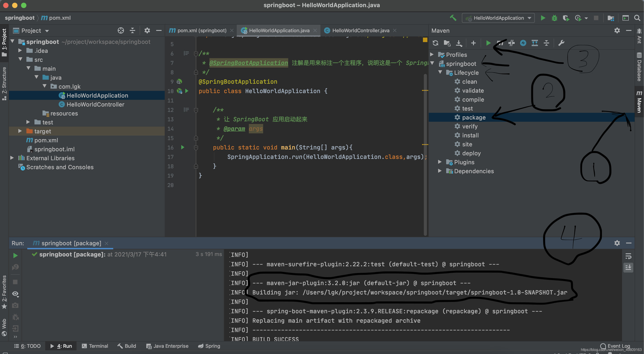Run Maven build green play icon
Screen dimensions: 644x354
click(488, 43)
